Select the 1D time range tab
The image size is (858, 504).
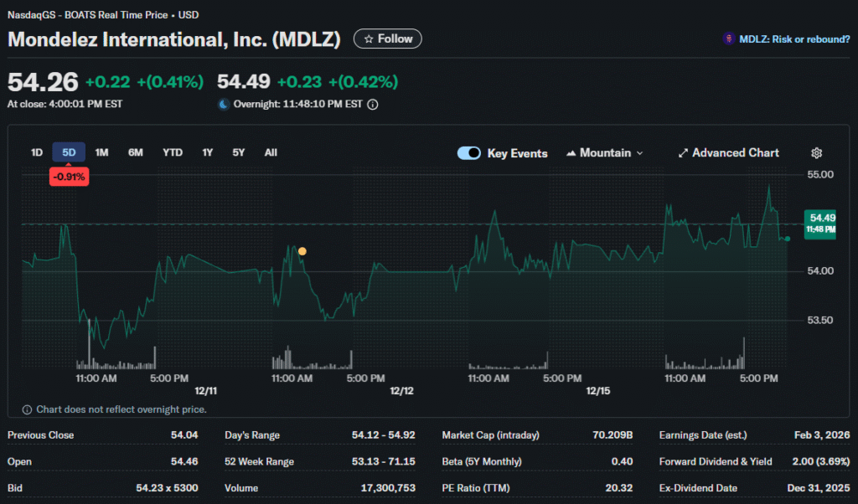point(37,152)
